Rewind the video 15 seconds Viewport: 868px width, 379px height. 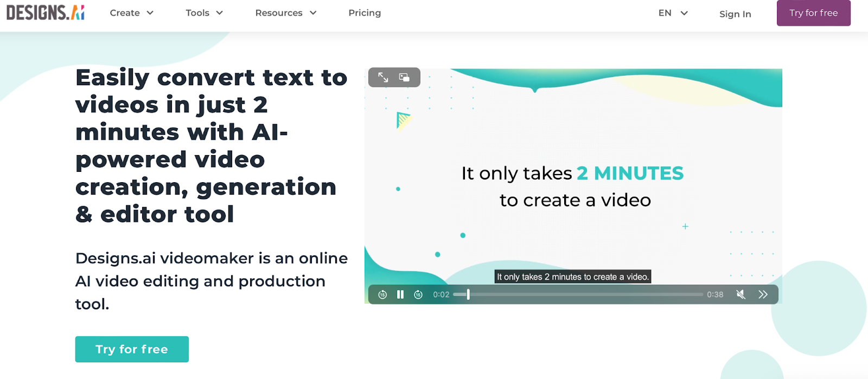(382, 294)
